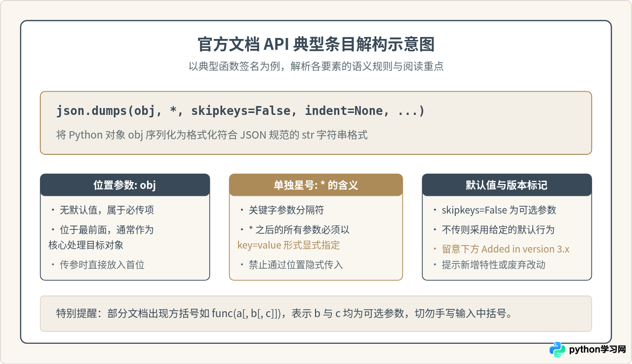Click the description "将 Python 对象 obj 序列化为…"

click(x=212, y=135)
